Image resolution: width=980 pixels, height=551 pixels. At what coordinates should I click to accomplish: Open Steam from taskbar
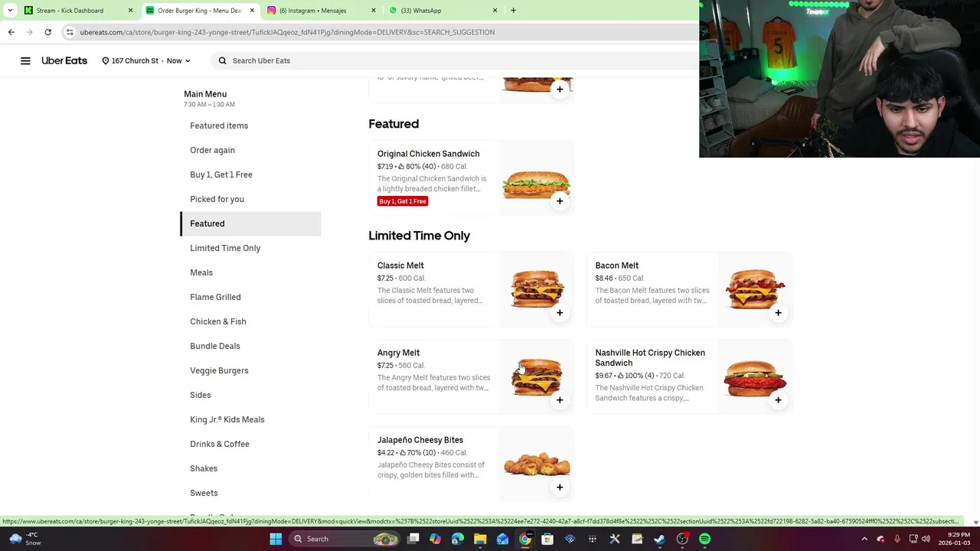coord(659,539)
